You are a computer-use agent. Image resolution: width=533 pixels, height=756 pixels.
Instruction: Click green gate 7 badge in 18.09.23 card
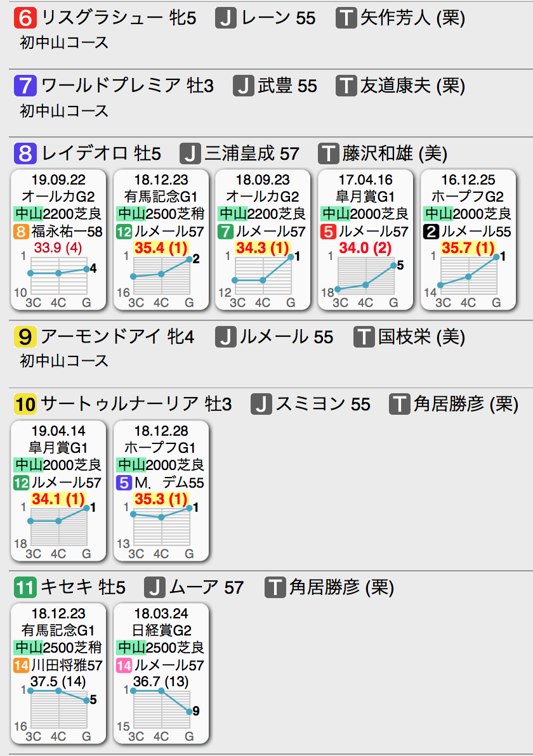tap(225, 232)
